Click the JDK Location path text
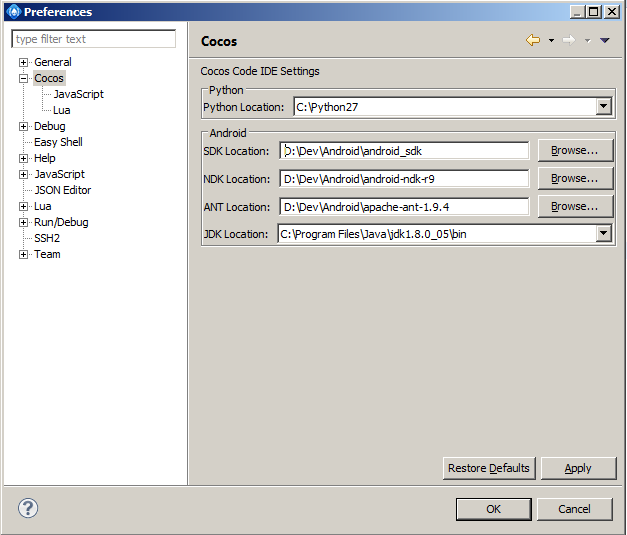627x535 pixels. point(373,234)
